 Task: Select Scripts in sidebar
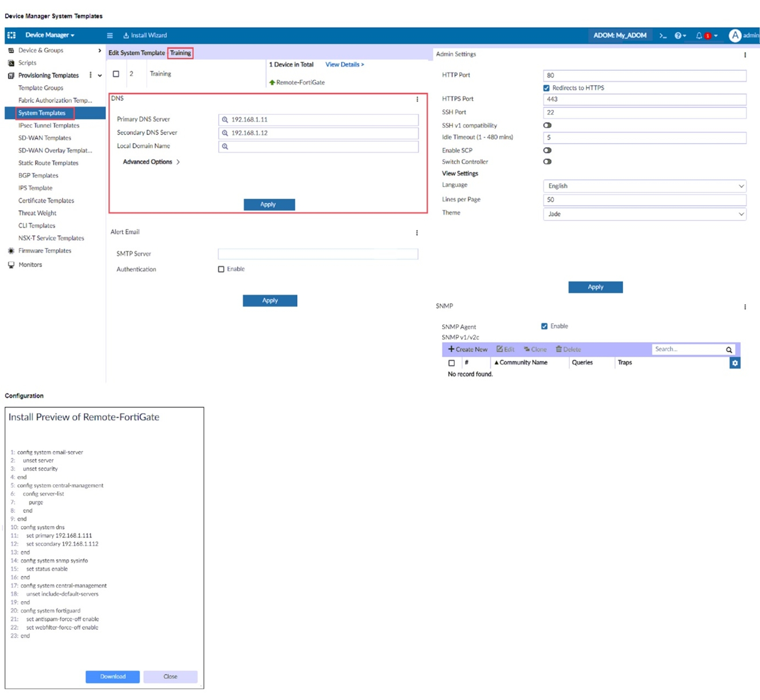[27, 63]
